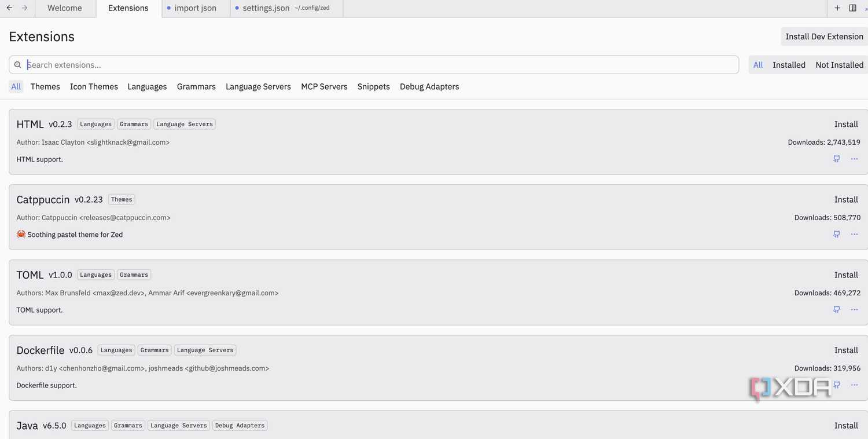
Task: Click Install Dev Extension button
Action: click(x=824, y=36)
